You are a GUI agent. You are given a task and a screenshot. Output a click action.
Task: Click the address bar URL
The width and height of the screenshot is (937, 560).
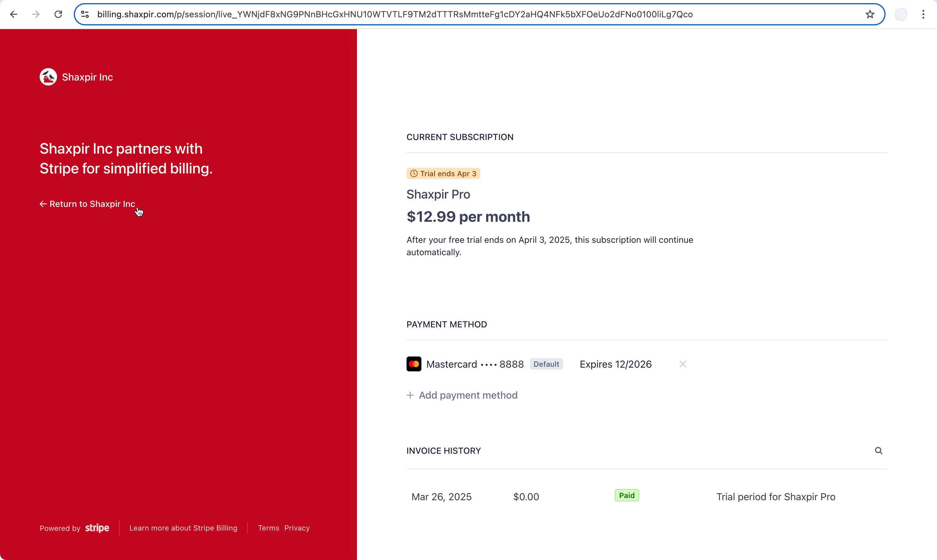pos(394,14)
